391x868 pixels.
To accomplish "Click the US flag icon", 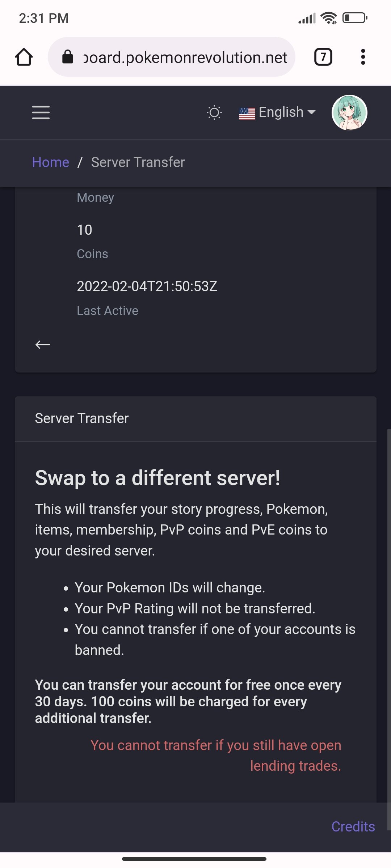I will [247, 114].
